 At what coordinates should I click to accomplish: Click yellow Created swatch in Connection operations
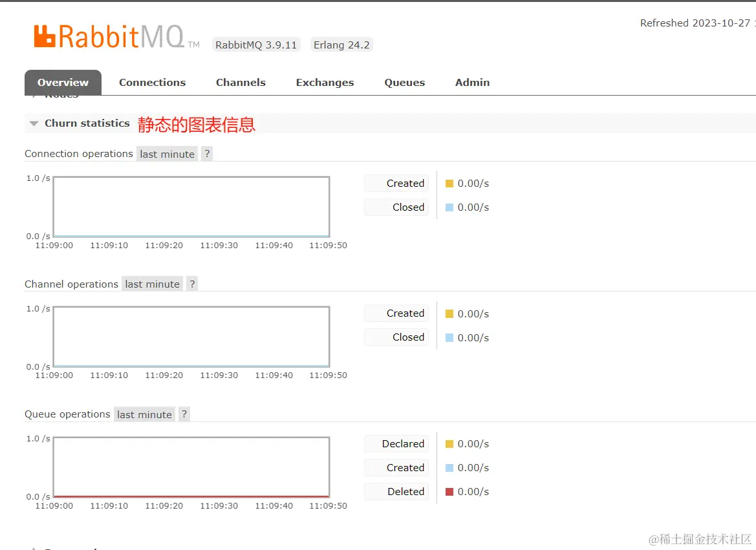[x=449, y=184]
